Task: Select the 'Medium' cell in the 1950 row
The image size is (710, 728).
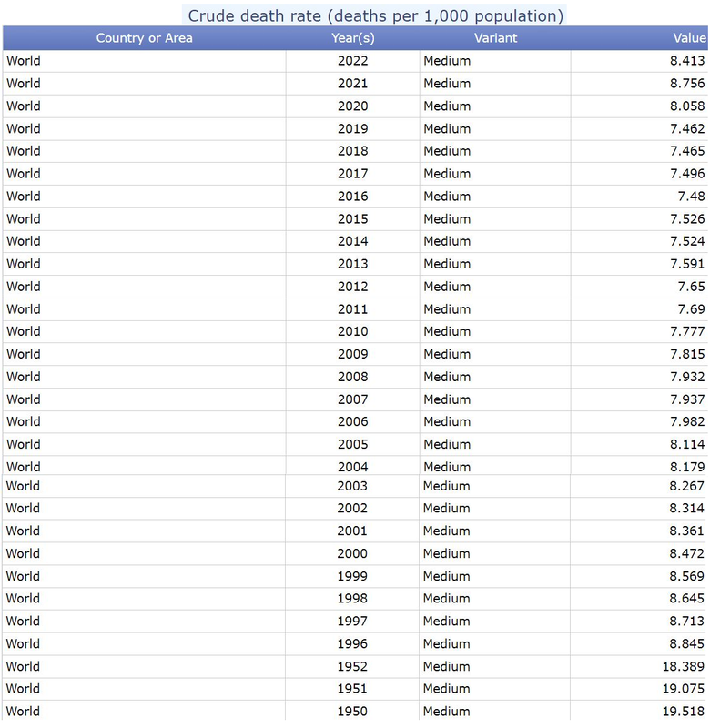Action: [x=495, y=712]
